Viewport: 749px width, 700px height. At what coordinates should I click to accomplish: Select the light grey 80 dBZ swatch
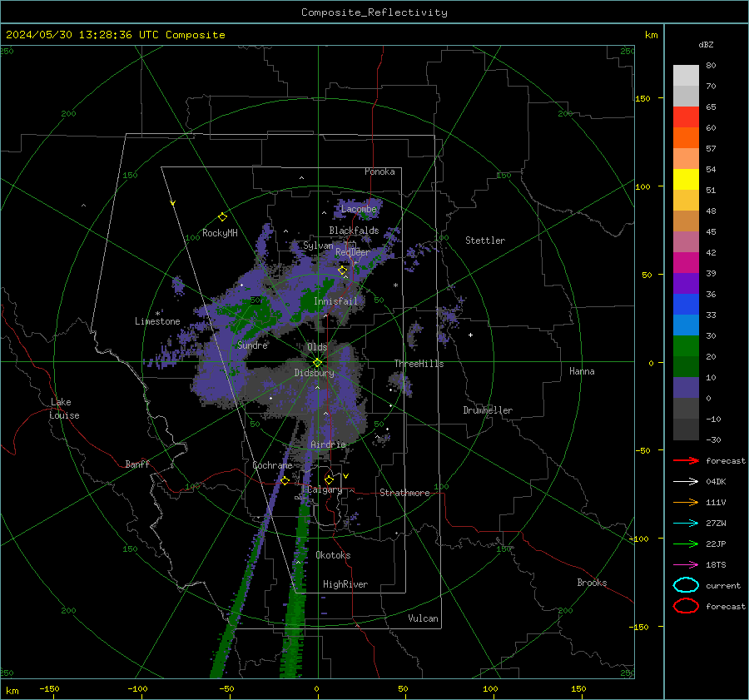pyautogui.click(x=686, y=75)
